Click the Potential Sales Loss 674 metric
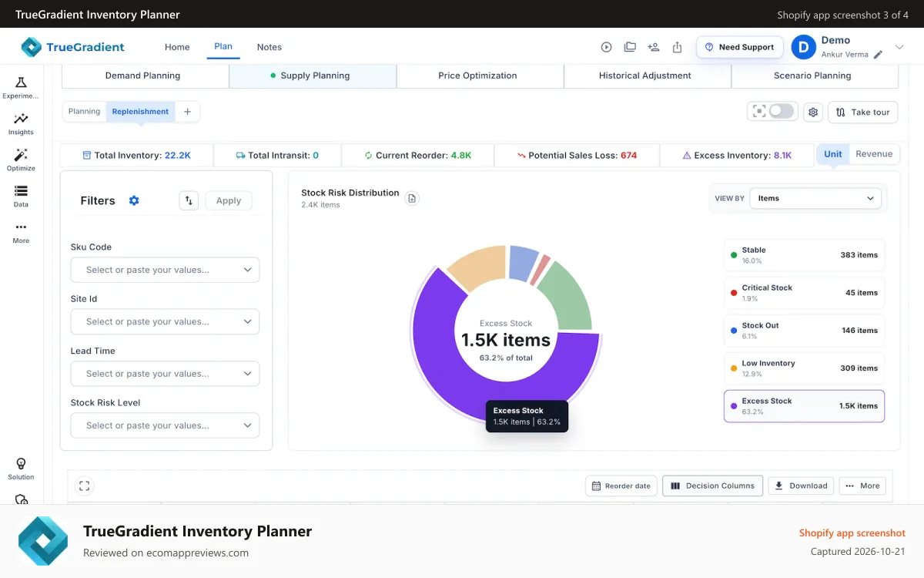 (x=577, y=155)
